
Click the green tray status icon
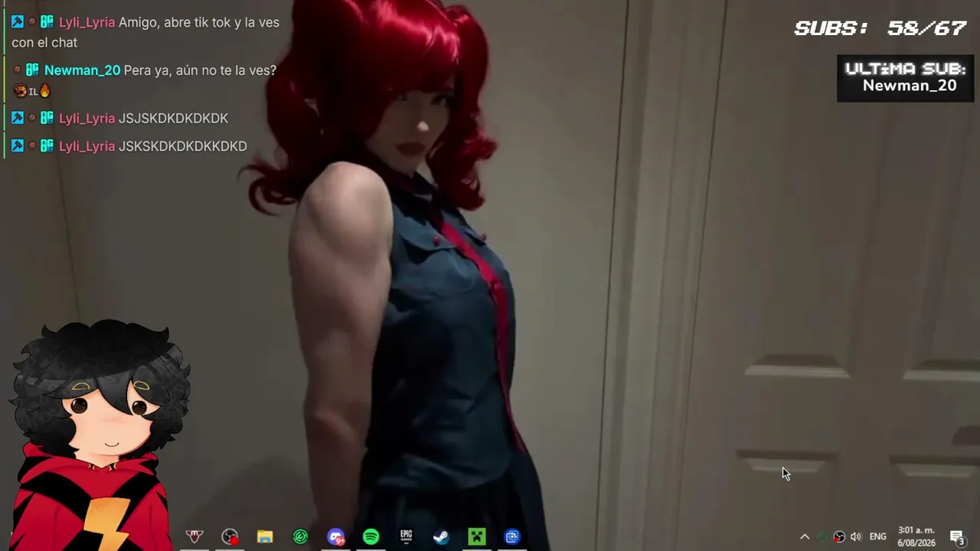pyautogui.click(x=822, y=537)
